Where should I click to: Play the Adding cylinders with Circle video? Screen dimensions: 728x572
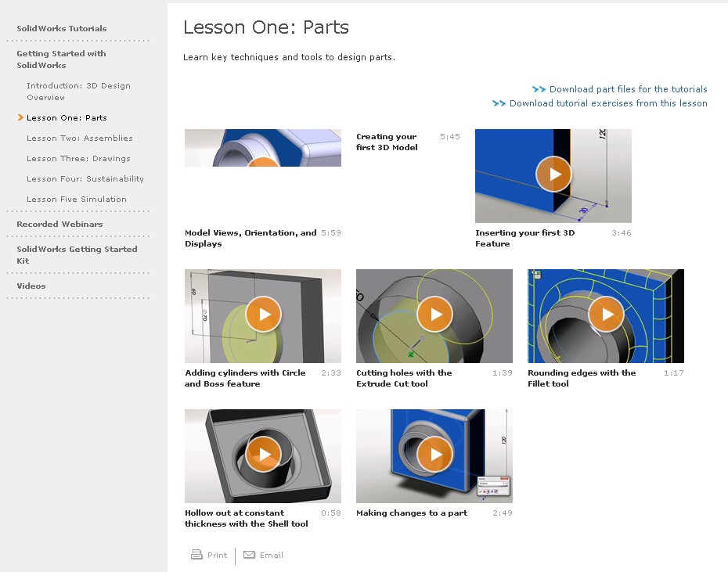click(264, 315)
